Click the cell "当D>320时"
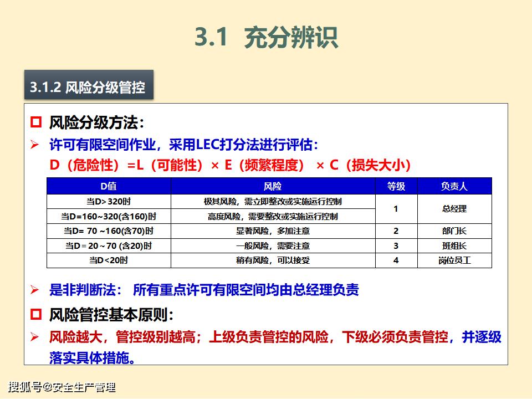The image size is (532, 399). (x=109, y=202)
